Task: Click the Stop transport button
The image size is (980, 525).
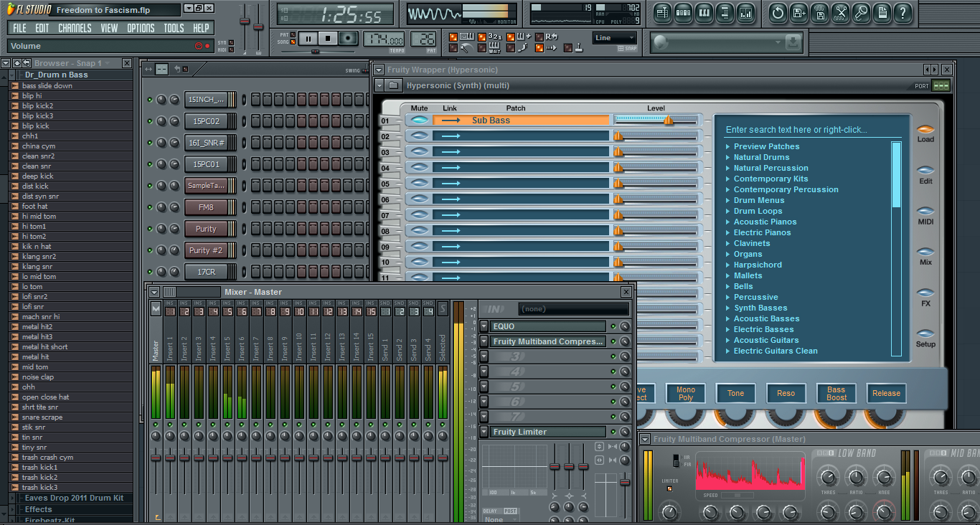Action: pyautogui.click(x=328, y=39)
